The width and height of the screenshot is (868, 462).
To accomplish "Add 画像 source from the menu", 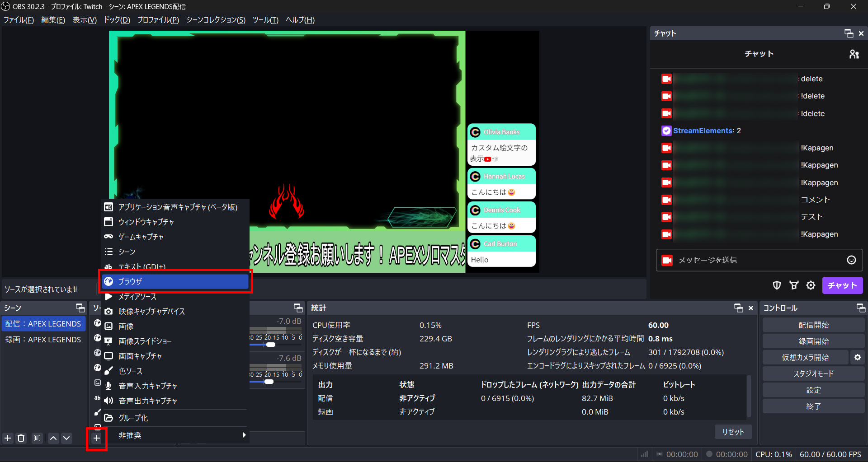I will 175,326.
